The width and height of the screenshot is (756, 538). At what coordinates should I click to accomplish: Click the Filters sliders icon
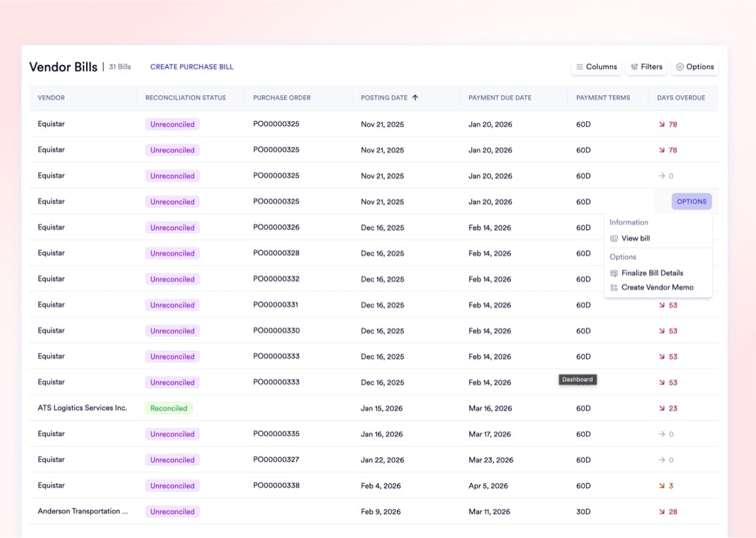point(633,66)
